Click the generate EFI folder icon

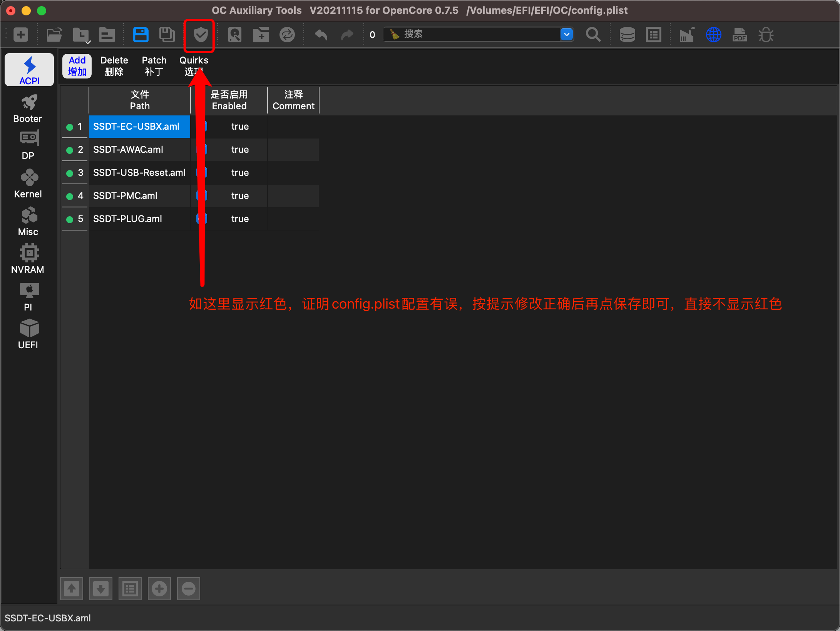[261, 35]
